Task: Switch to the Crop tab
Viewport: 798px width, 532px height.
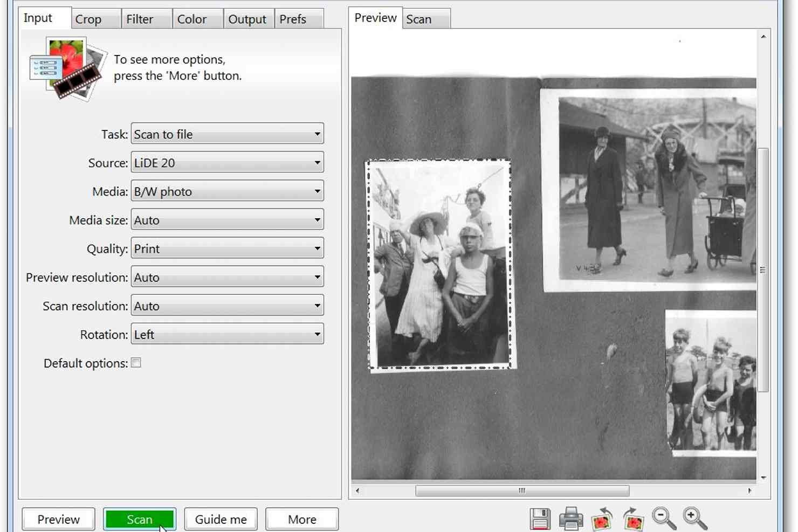Action: [95, 19]
